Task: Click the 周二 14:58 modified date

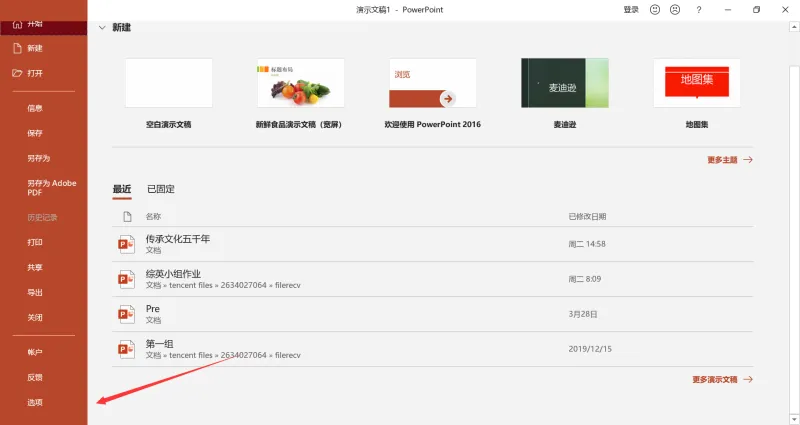Action: point(587,244)
